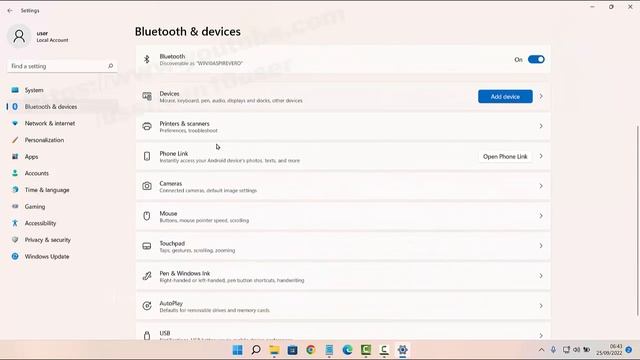Show hidden system tray icons
This screenshot has height=360, width=640.
(x=541, y=350)
